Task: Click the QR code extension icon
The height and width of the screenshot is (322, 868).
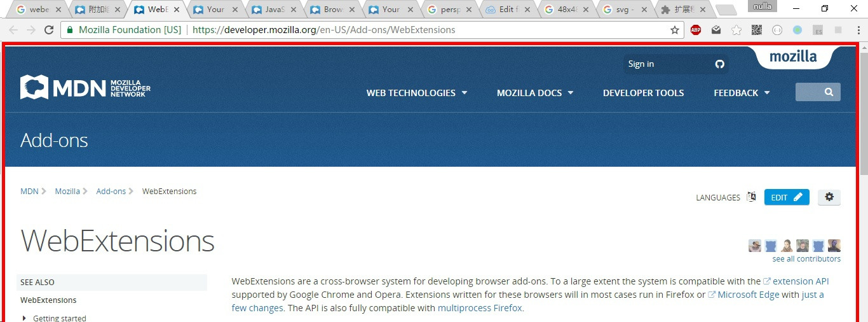Action: (757, 30)
